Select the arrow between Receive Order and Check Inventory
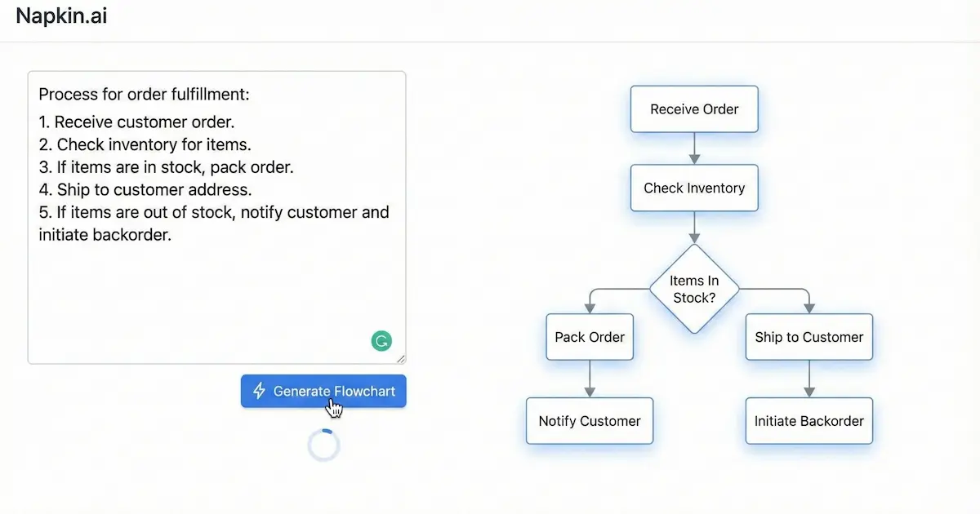Screen dimensions: 980x514 pos(694,148)
